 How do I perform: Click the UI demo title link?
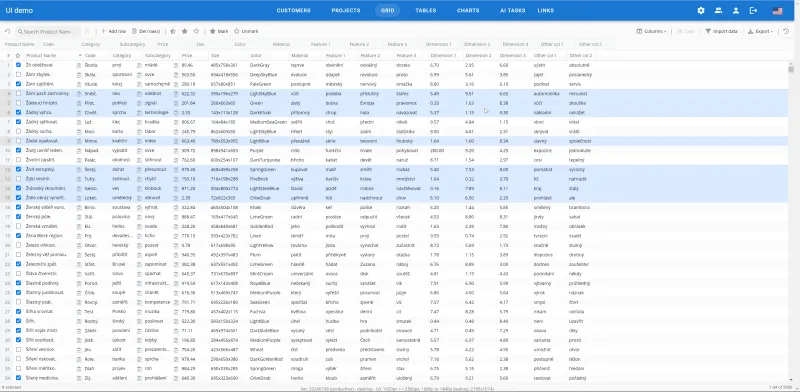click(19, 10)
